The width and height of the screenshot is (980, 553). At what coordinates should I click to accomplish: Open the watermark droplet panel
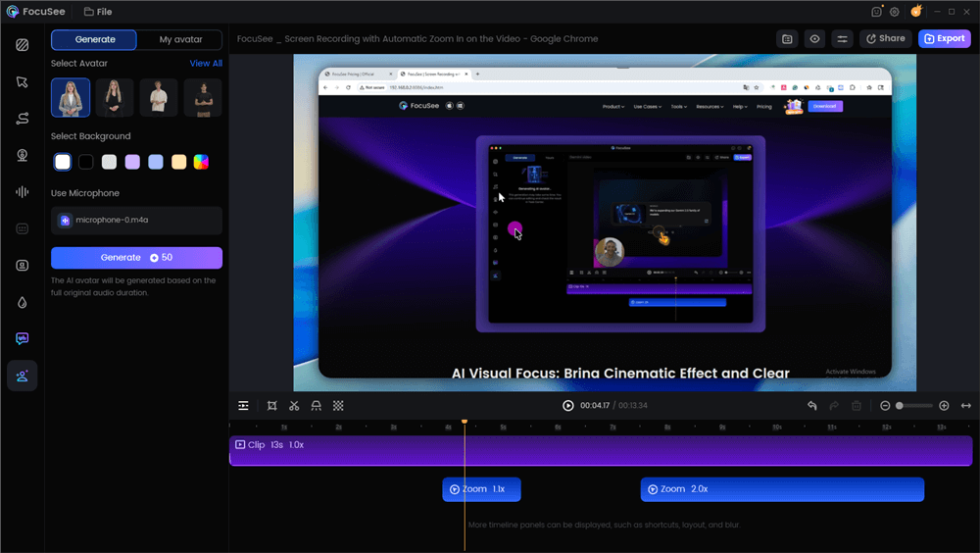point(22,303)
